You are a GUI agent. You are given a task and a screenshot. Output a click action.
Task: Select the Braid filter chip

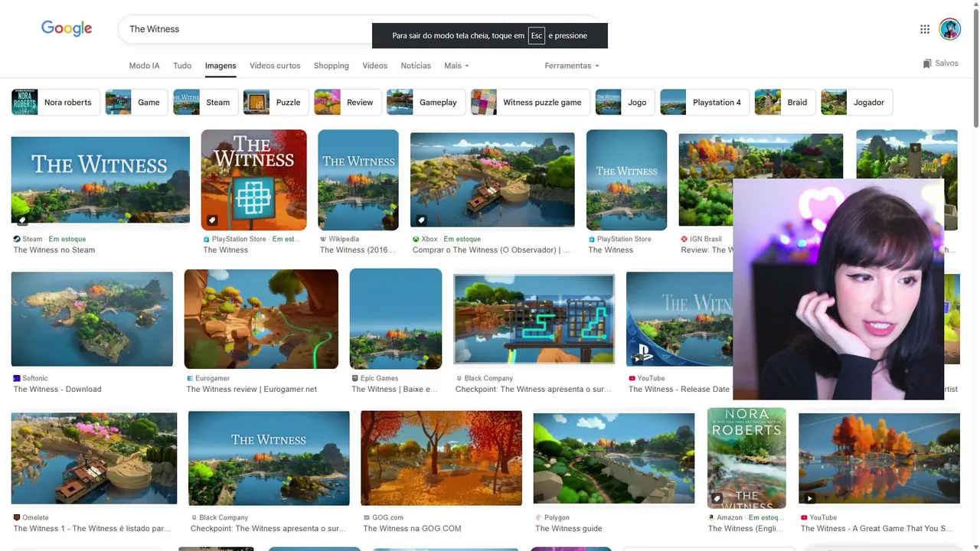[785, 102]
